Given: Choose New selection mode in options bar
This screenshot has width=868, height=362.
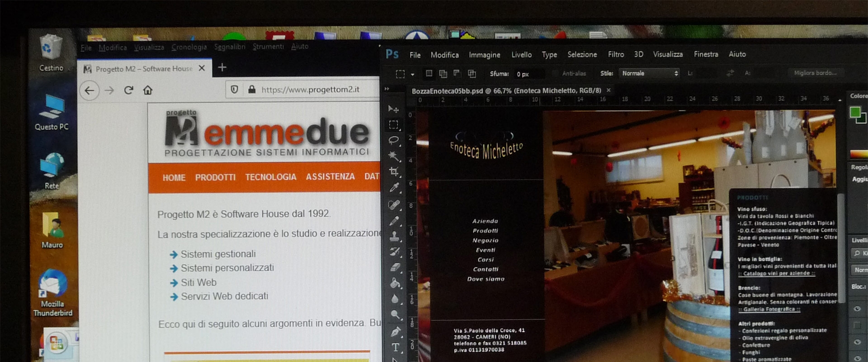Looking at the screenshot, I should (x=429, y=73).
